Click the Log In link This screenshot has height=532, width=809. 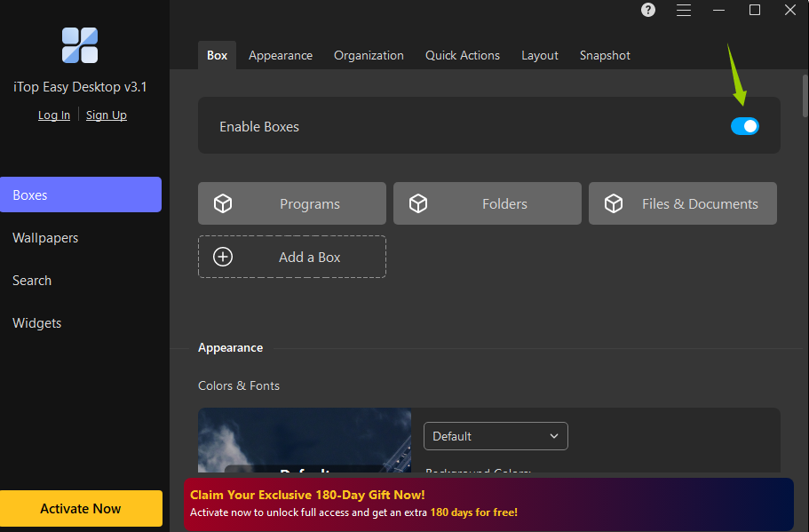(54, 115)
